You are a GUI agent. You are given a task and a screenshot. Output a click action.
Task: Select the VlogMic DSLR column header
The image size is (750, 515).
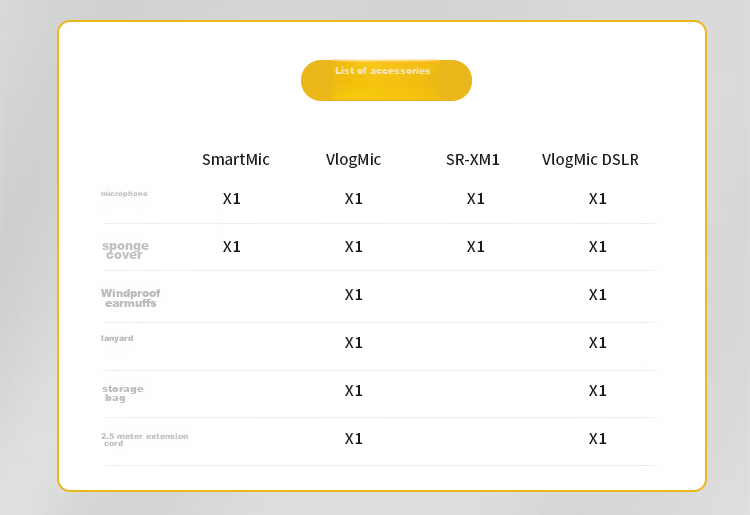[x=590, y=159]
